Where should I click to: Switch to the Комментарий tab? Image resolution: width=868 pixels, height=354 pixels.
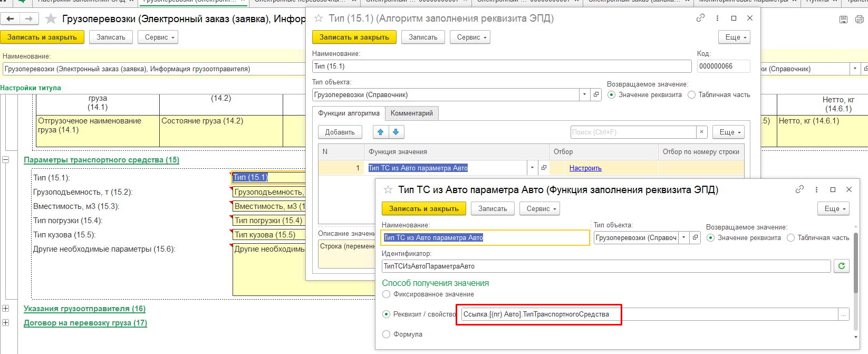pyautogui.click(x=411, y=113)
